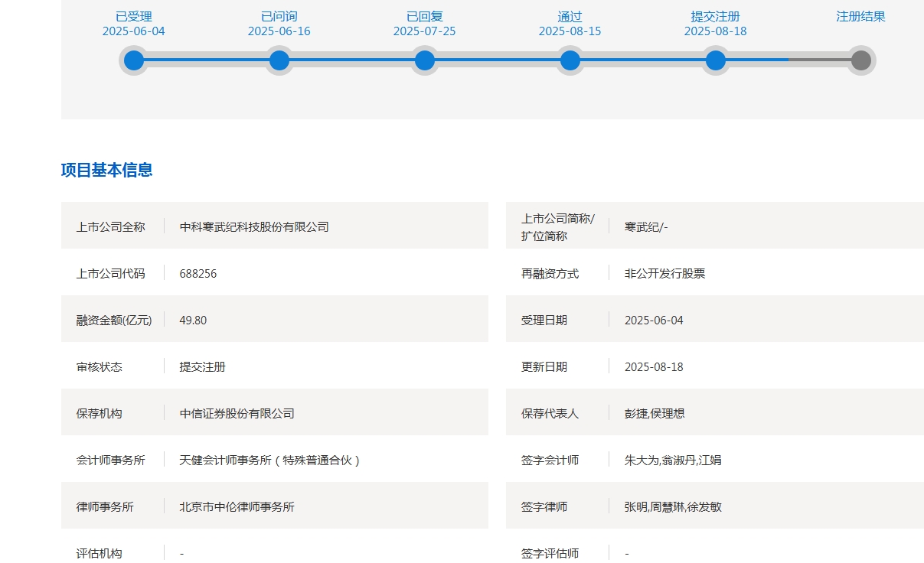Viewport: 924px width, 563px height.
Task: Click the 律师事务所 field label
Action: click(x=105, y=506)
